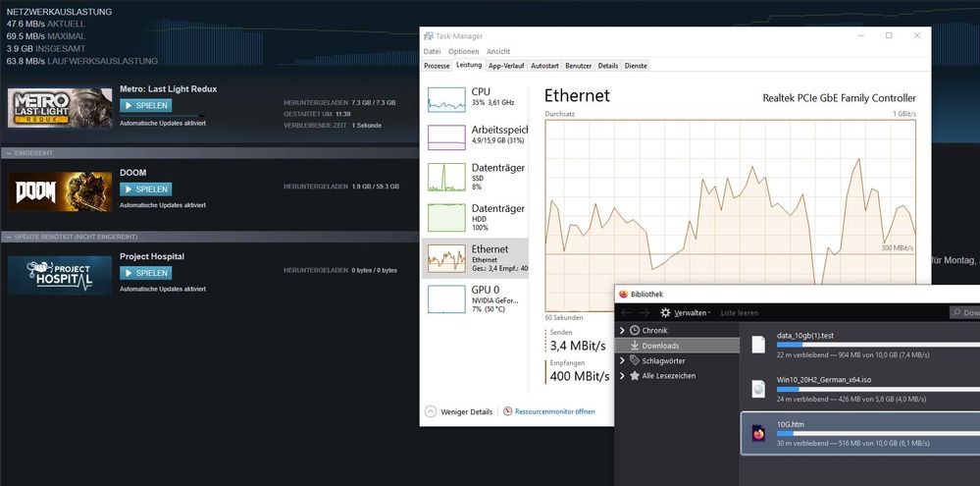The width and height of the screenshot is (980, 486).
Task: Open the Autostart tab
Action: point(544,66)
